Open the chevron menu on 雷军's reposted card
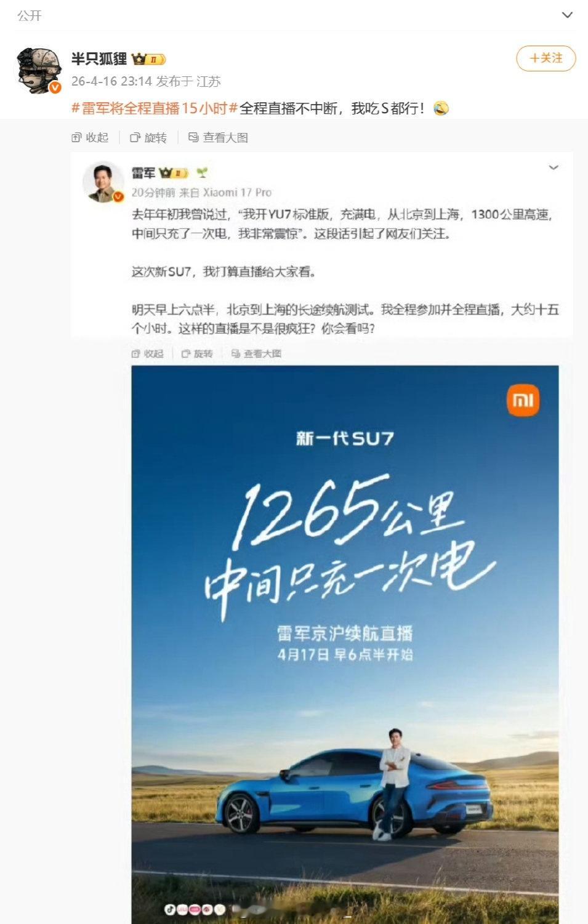This screenshot has height=924, width=588. click(554, 167)
